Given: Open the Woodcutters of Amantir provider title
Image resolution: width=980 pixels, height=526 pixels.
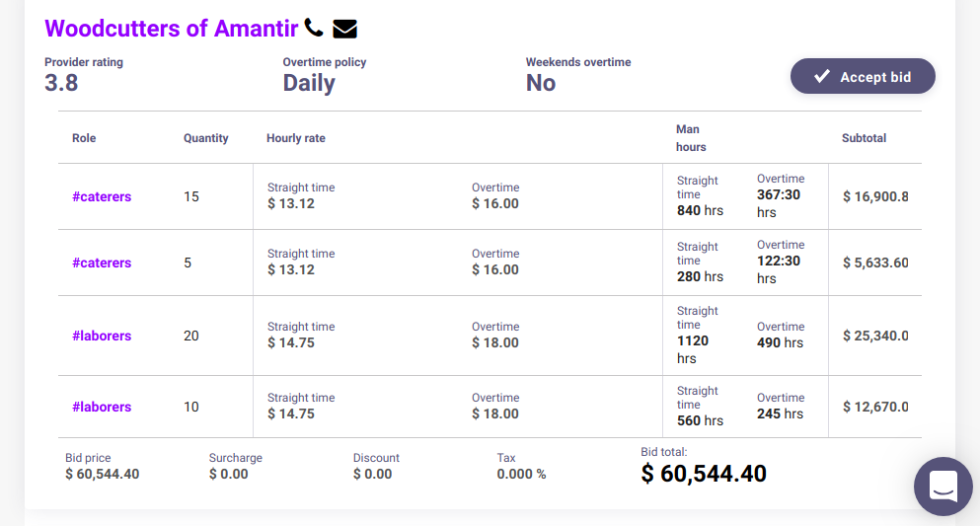Looking at the screenshot, I should coord(171,29).
